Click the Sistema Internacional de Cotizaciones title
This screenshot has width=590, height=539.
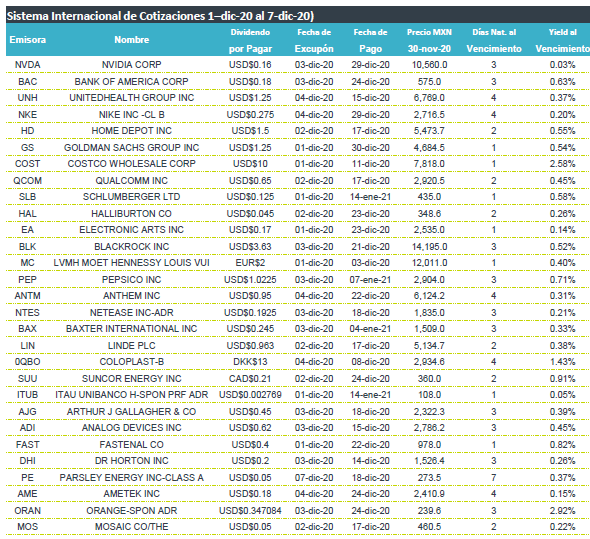pos(160,16)
